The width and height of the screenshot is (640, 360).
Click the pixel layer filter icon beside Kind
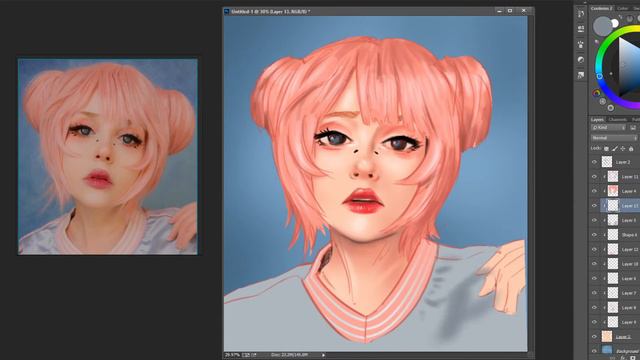[x=633, y=128]
